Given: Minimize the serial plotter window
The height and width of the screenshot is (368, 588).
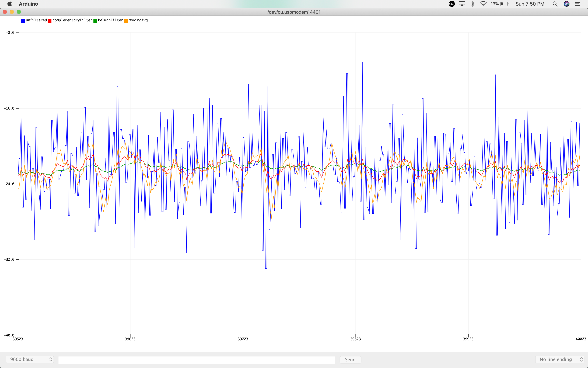Looking at the screenshot, I should [x=12, y=12].
